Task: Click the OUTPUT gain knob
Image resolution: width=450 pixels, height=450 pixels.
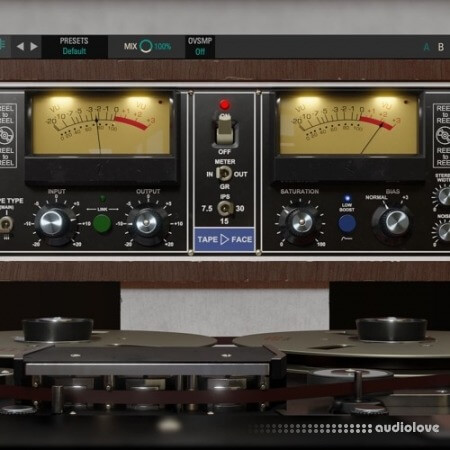Action: coord(146,224)
